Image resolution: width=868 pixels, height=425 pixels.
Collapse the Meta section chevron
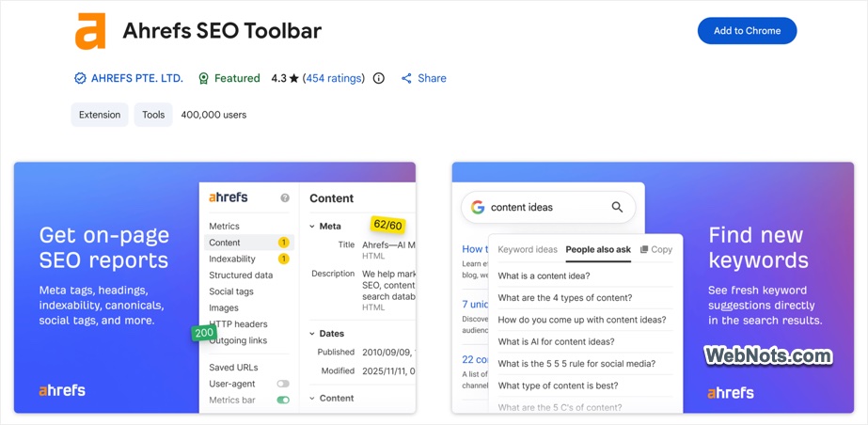click(312, 226)
